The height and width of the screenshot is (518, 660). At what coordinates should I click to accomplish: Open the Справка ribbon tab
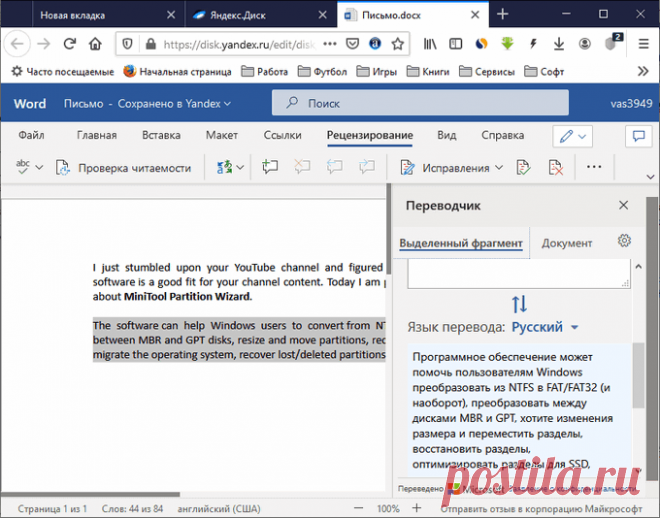point(503,135)
